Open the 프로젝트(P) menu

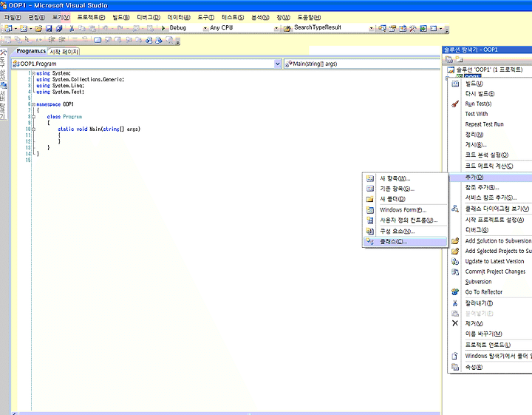91,17
